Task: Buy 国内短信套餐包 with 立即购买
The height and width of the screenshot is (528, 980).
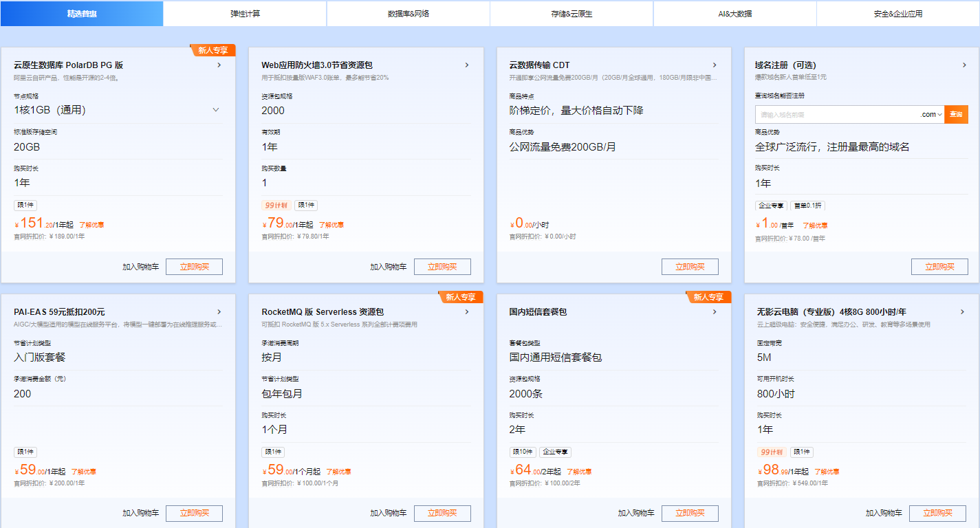Action: pos(690,513)
